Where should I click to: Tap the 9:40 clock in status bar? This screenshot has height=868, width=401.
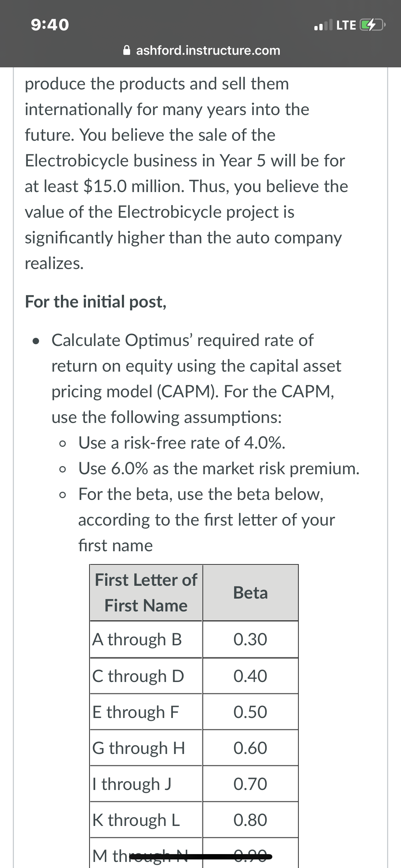point(50,25)
